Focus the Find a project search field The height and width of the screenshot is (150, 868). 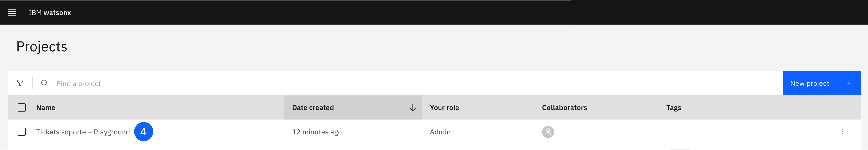(x=418, y=83)
